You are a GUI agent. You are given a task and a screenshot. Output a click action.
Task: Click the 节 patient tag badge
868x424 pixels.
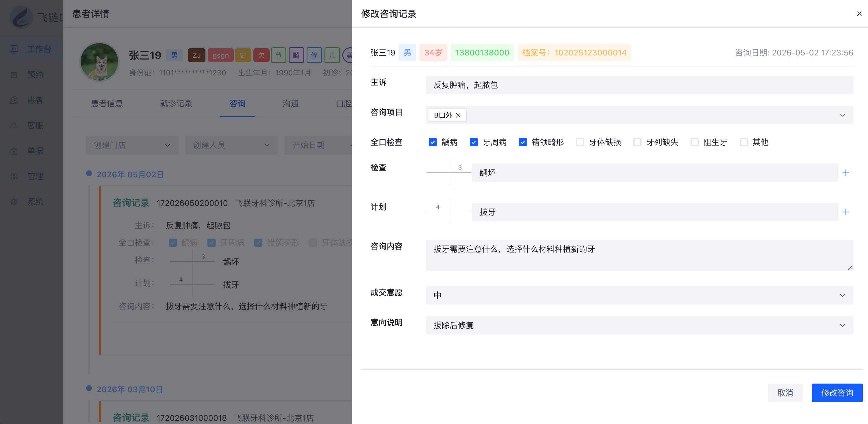point(278,55)
